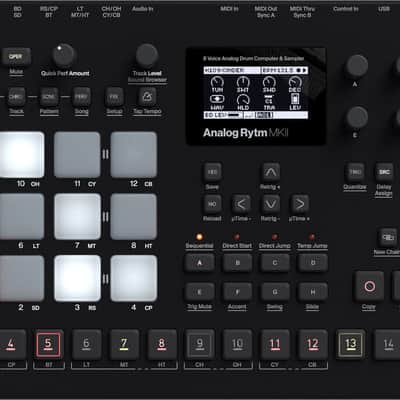Toggle step 6 trig key
Screen dimensions: 400x400
[x=86, y=344]
